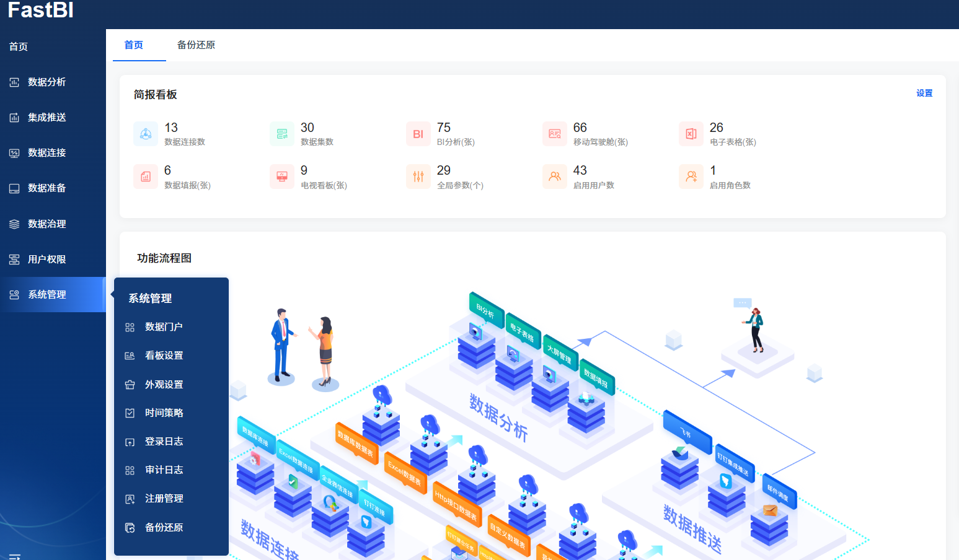Image resolution: width=959 pixels, height=560 pixels.
Task: Click the FastBI logo
Action: click(x=41, y=11)
